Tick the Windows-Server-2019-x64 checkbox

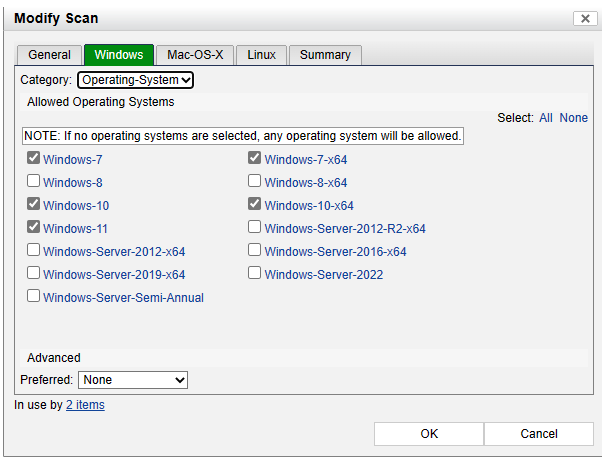tap(34, 274)
